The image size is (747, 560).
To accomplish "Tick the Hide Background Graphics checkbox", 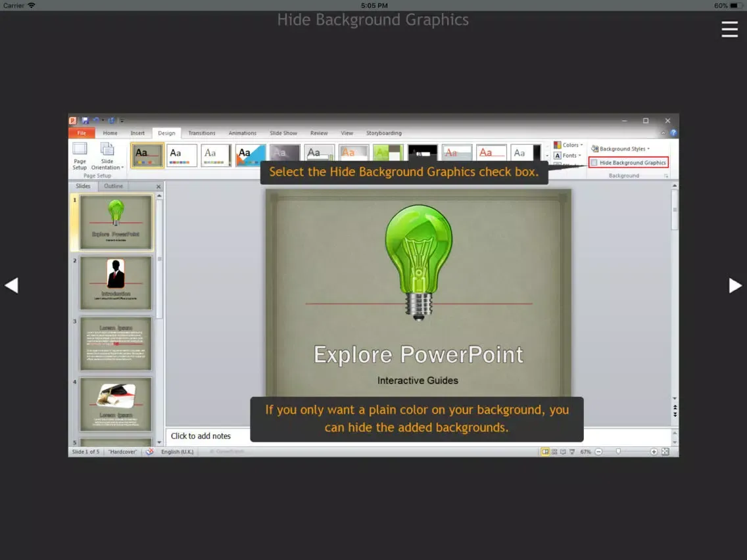I will [594, 162].
